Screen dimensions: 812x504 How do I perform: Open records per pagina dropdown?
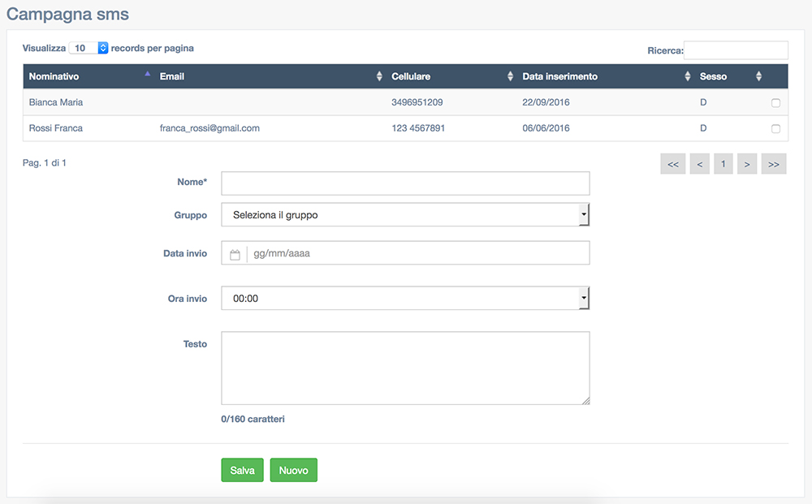(x=89, y=48)
